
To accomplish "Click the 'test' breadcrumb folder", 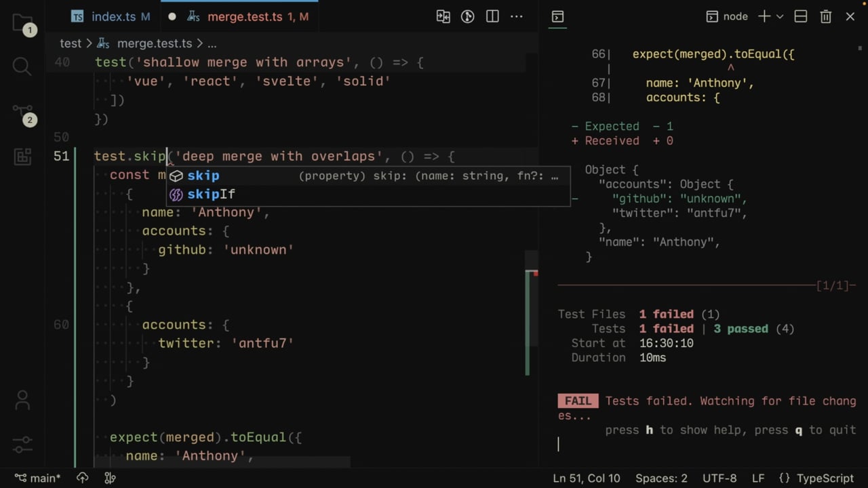I will pyautogui.click(x=71, y=43).
